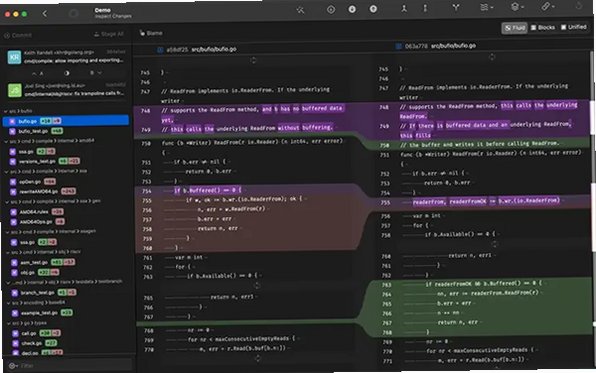The width and height of the screenshot is (596, 373).
Task: Expand hidden lines above line 745 in the left pane
Action: (253, 60)
